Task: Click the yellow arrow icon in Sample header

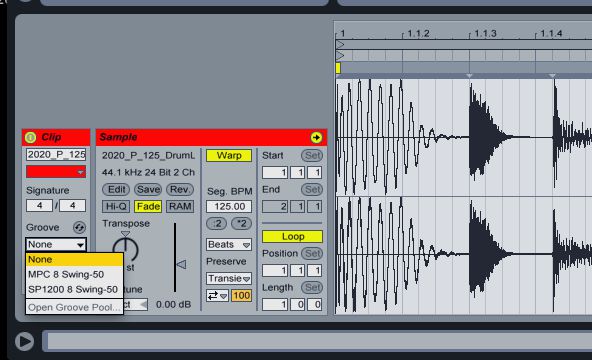Action: [316, 137]
